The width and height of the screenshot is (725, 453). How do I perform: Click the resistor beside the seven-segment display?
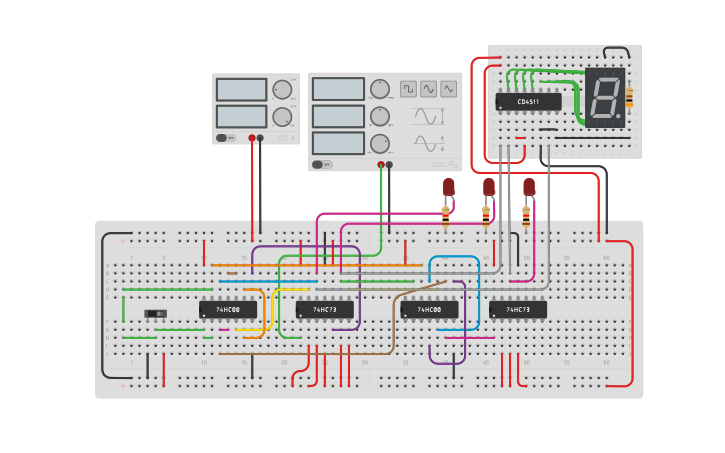tap(629, 97)
